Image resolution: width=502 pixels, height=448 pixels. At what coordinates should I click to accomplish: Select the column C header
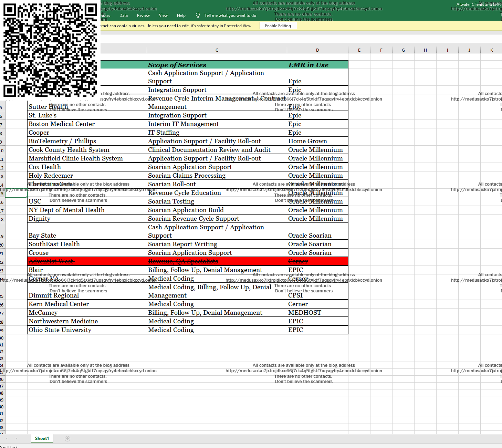click(217, 50)
